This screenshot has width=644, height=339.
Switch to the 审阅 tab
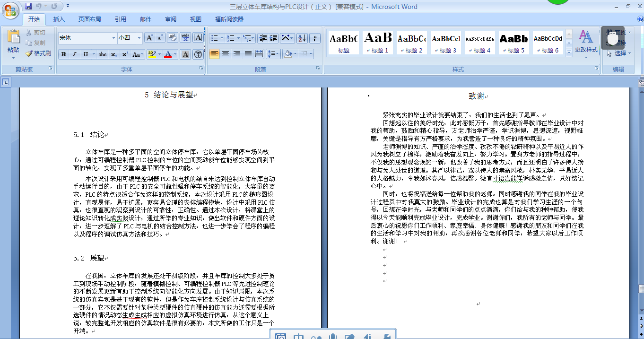click(x=171, y=19)
